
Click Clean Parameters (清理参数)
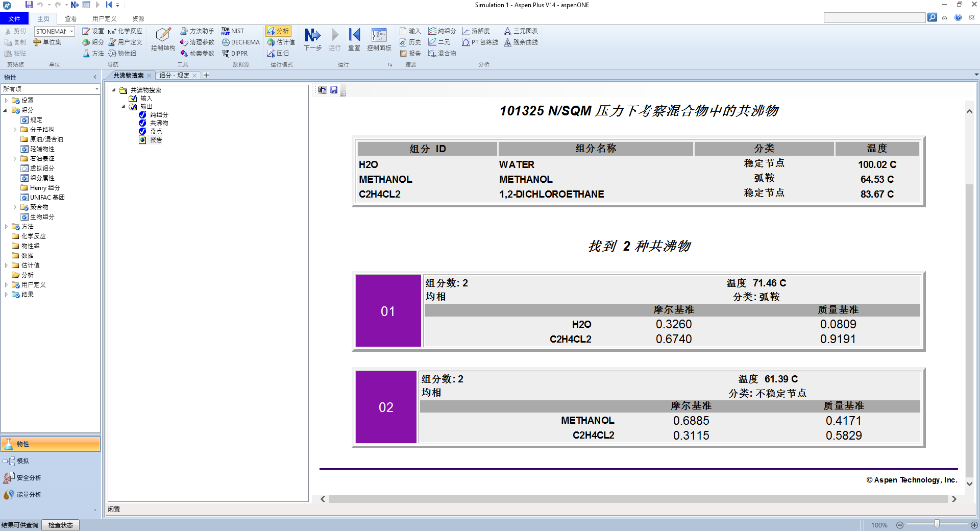pos(198,42)
